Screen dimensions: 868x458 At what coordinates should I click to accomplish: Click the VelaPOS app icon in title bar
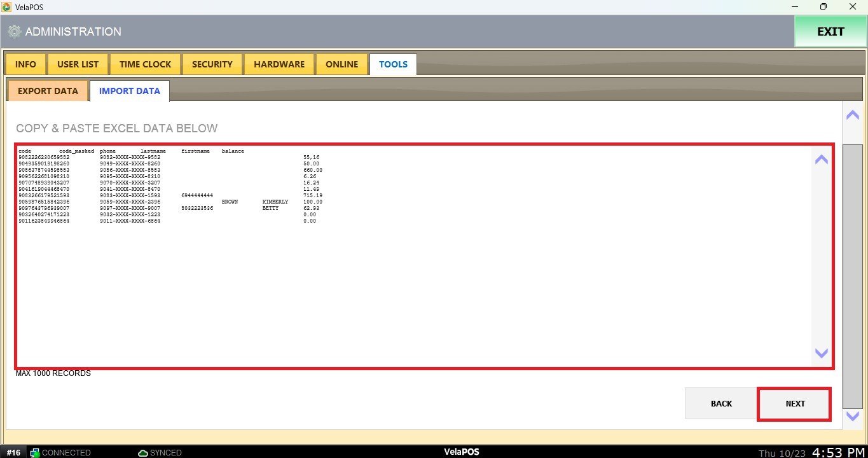click(6, 6)
